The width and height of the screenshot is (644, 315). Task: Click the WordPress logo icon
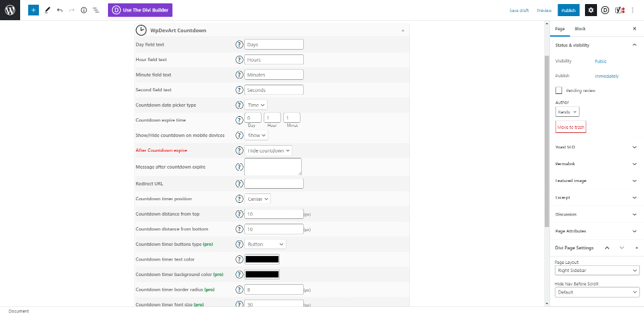pyautogui.click(x=10, y=10)
